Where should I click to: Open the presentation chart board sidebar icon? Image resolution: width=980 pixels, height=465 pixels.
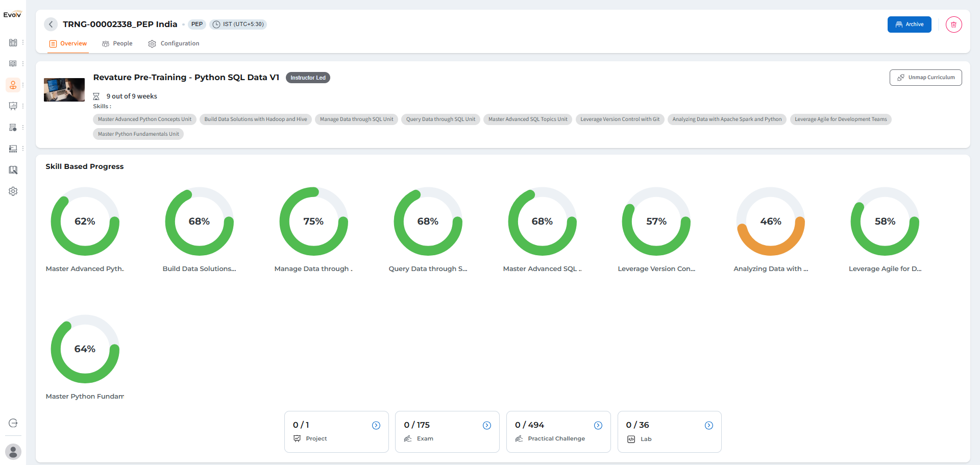pyautogui.click(x=13, y=106)
